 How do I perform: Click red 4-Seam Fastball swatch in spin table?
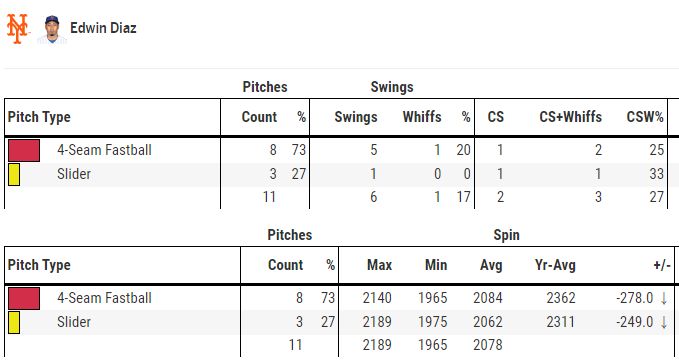24,298
